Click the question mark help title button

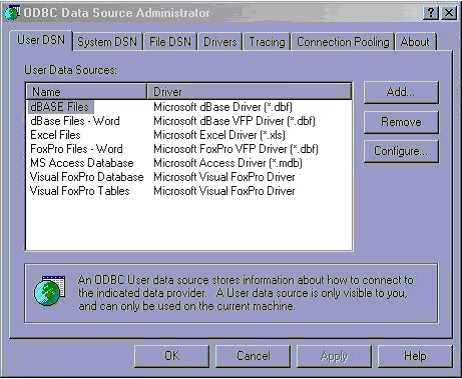click(431, 13)
